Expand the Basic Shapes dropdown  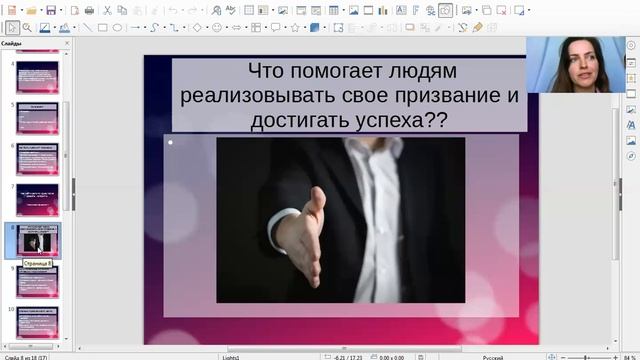coord(207,28)
